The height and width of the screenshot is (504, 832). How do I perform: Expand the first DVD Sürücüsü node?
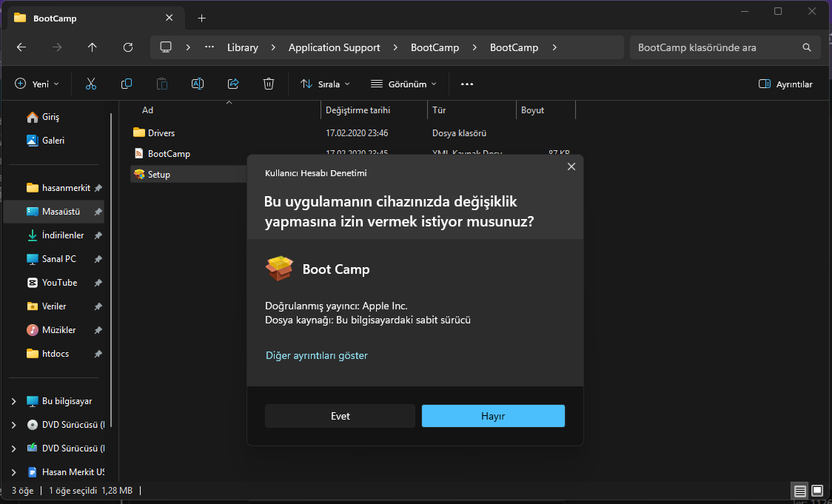[x=14, y=425]
